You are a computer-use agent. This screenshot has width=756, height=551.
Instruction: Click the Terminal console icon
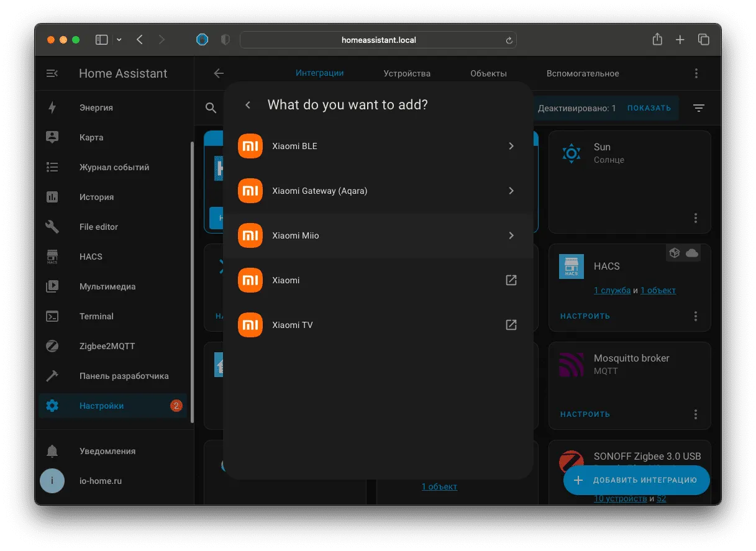point(52,316)
